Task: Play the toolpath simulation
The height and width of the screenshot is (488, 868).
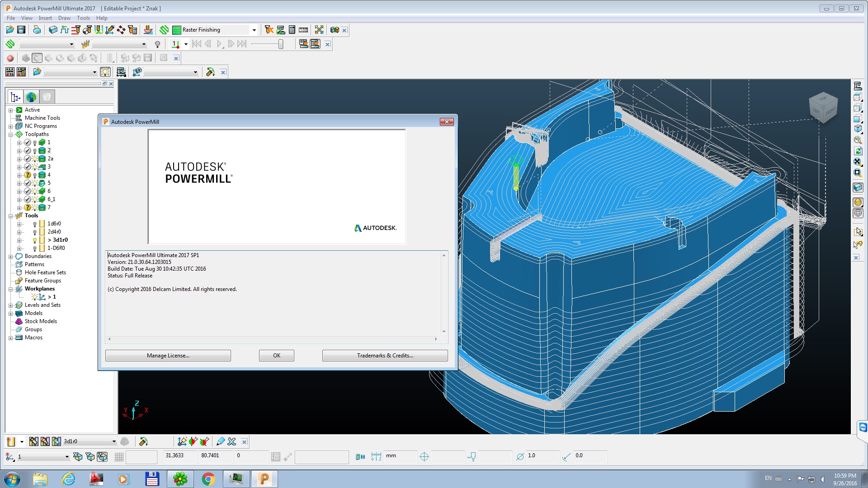Action: point(219,44)
